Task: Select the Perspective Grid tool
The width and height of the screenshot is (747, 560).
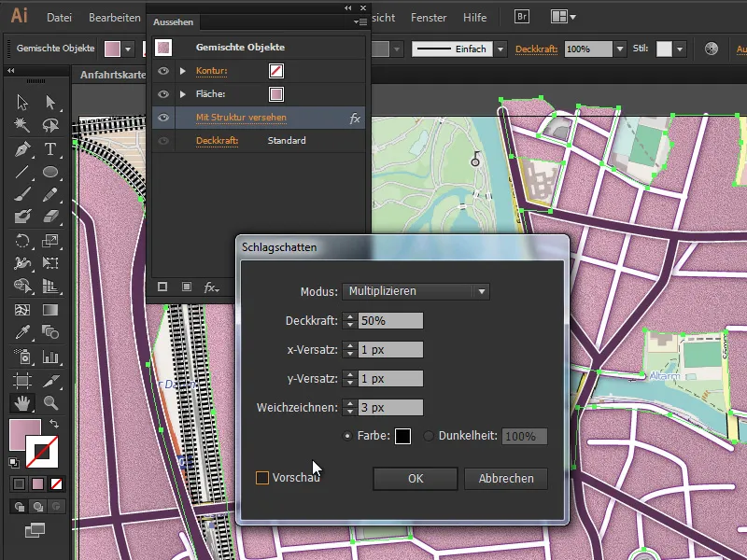Action: tap(50, 286)
